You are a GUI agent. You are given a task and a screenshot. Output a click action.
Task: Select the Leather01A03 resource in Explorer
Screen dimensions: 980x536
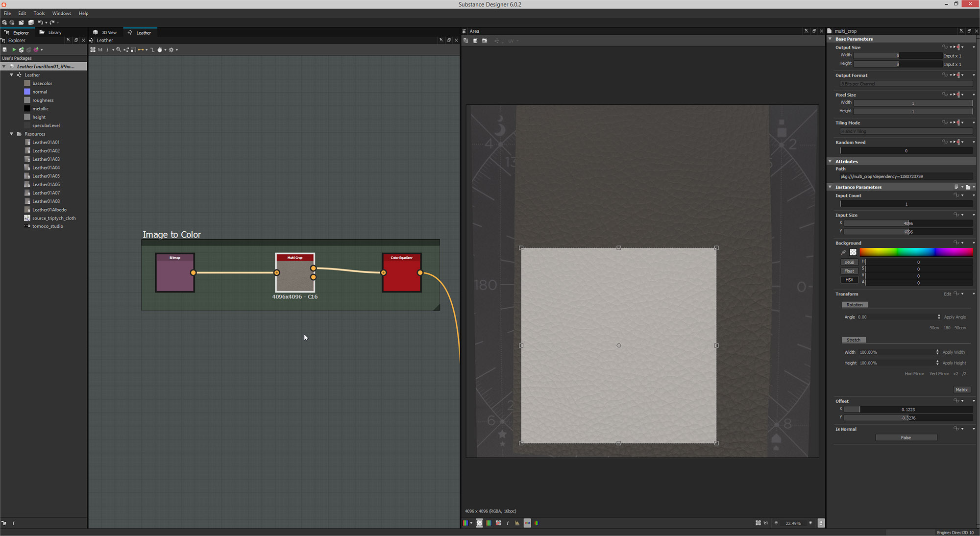[46, 159]
